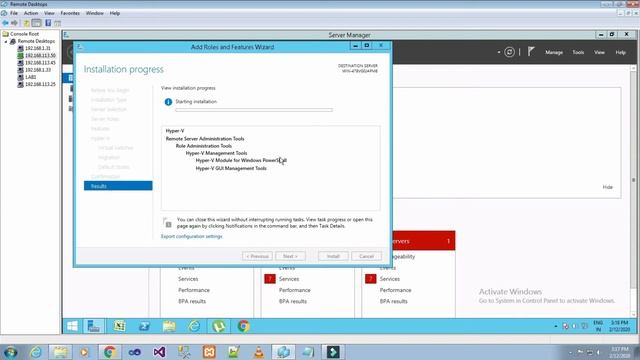Open VLC media player on local taskbar
This screenshot has height=360, width=640.
258,352
